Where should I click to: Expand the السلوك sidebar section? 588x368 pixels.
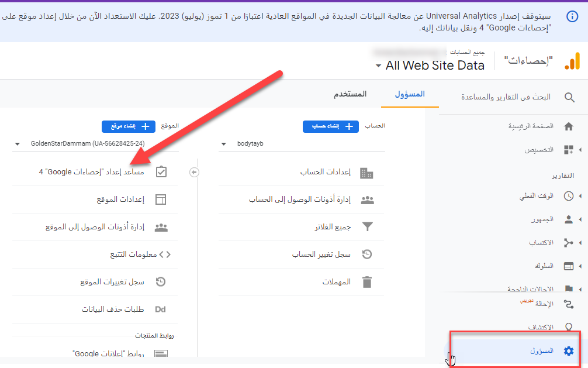[x=580, y=266]
